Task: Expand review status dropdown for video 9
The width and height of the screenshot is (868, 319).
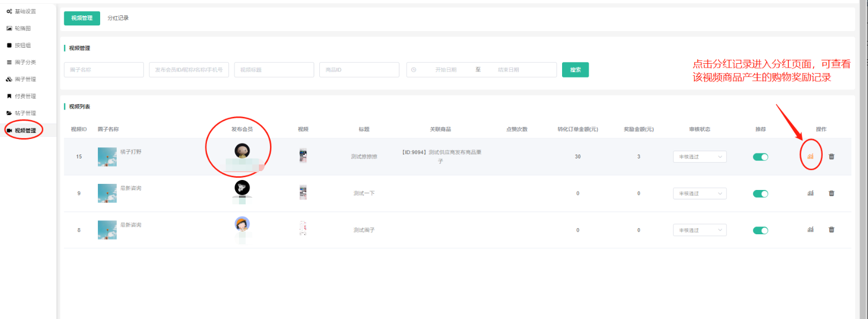Action: coord(699,193)
